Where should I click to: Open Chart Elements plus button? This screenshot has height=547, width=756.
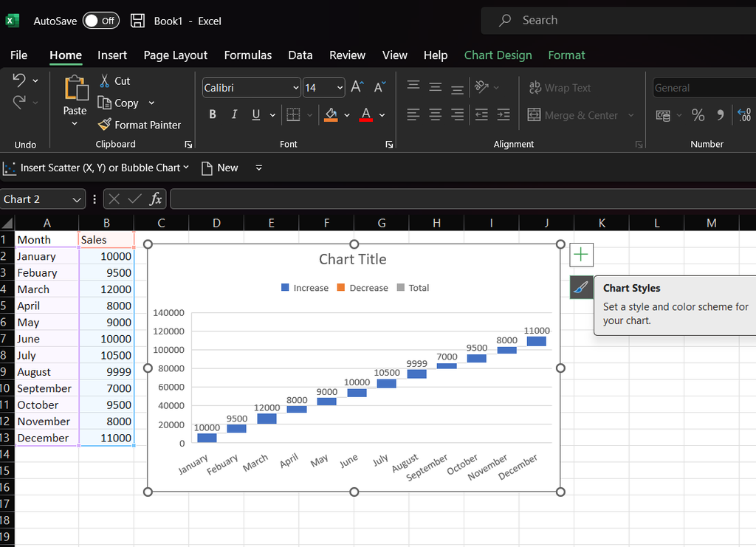point(581,255)
